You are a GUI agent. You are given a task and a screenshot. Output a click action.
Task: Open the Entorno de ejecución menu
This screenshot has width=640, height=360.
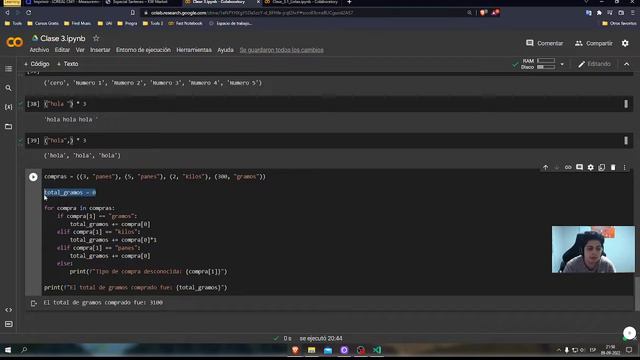click(x=143, y=50)
